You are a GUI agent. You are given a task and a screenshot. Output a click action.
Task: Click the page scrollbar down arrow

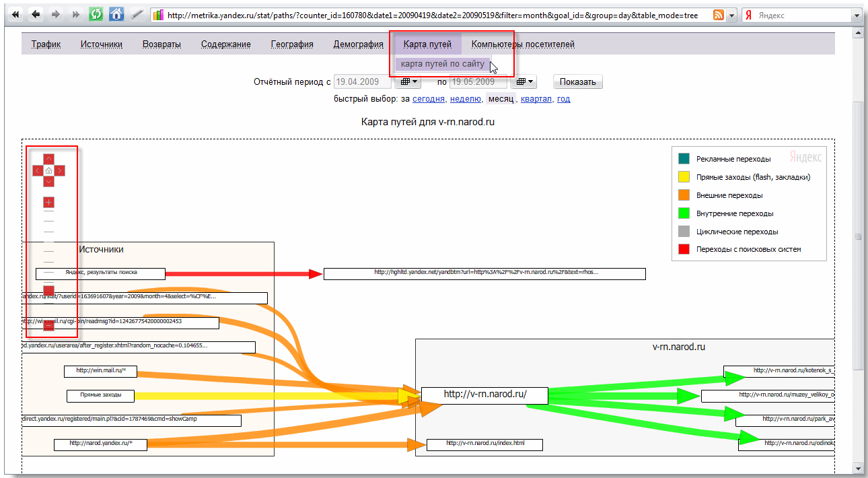click(x=858, y=467)
